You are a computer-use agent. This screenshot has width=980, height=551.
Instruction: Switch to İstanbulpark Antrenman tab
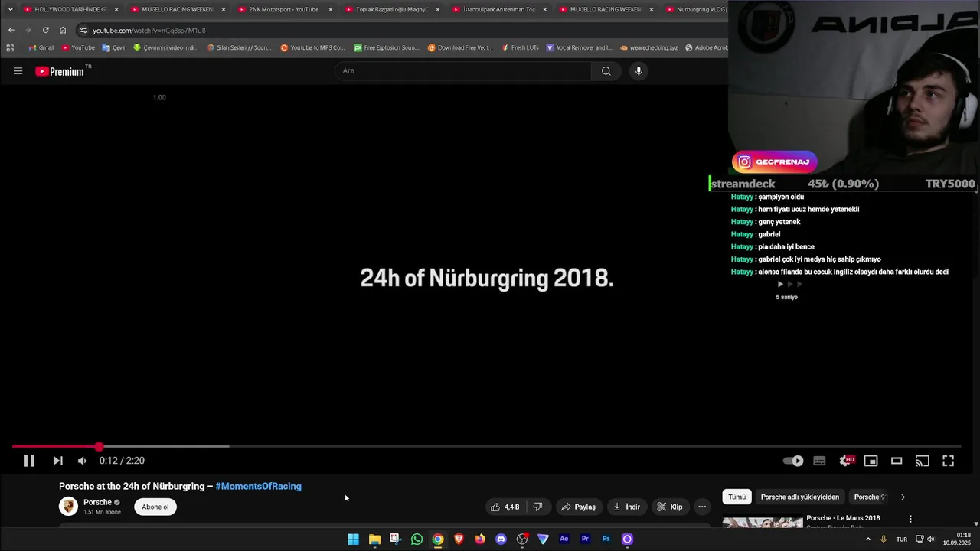click(498, 9)
